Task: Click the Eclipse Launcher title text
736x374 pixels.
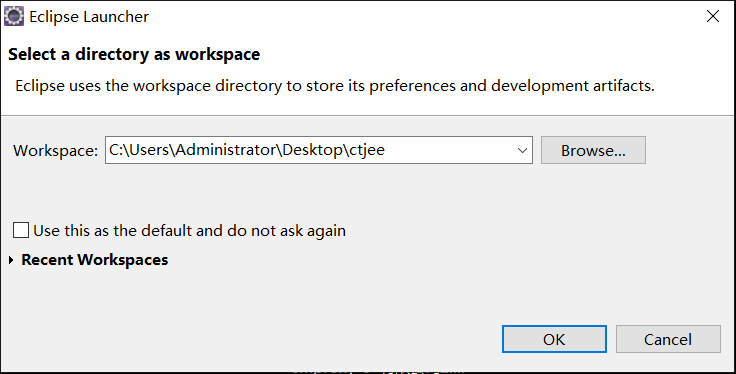Action: [x=89, y=17]
